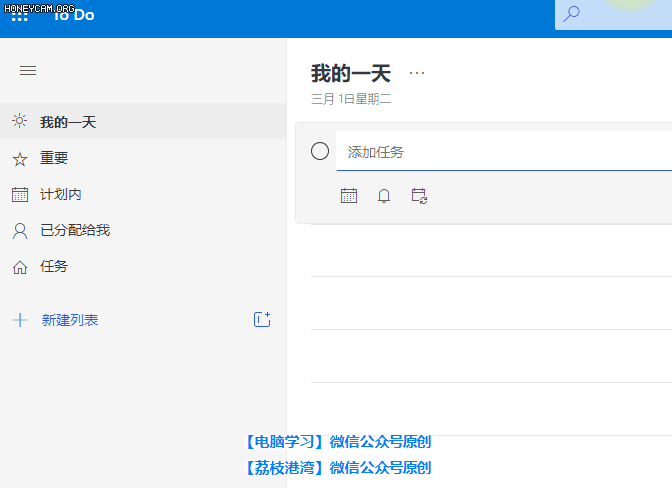
Task: Click the To Do title in the header
Action: tap(75, 14)
